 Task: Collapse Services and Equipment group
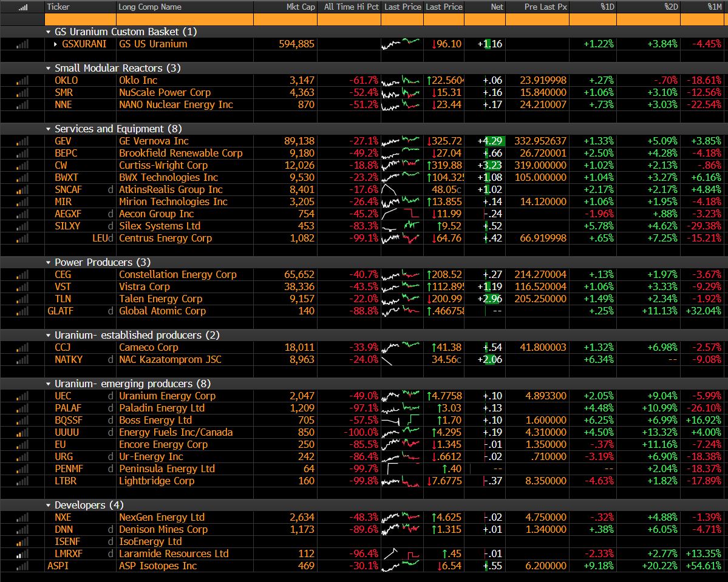click(x=49, y=129)
